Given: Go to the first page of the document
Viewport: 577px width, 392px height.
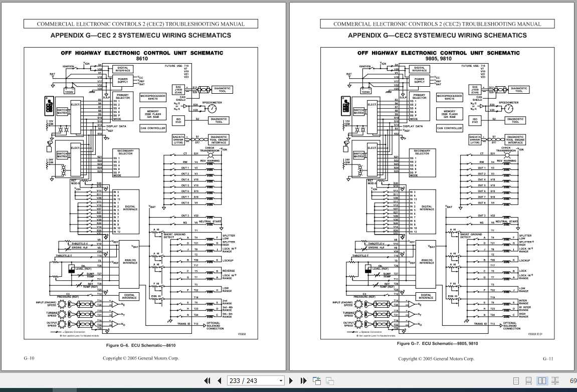Looking at the screenshot, I should 207,380.
